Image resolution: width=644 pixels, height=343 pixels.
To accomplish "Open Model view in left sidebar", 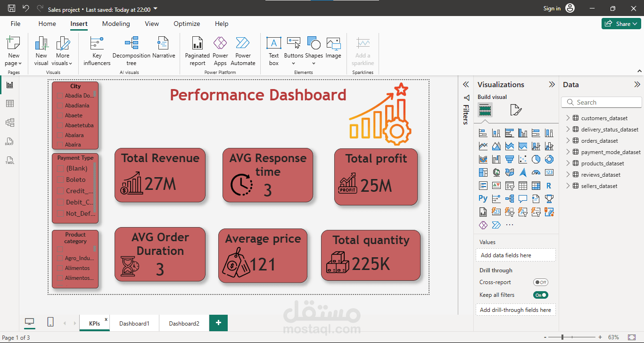I will click(x=10, y=122).
